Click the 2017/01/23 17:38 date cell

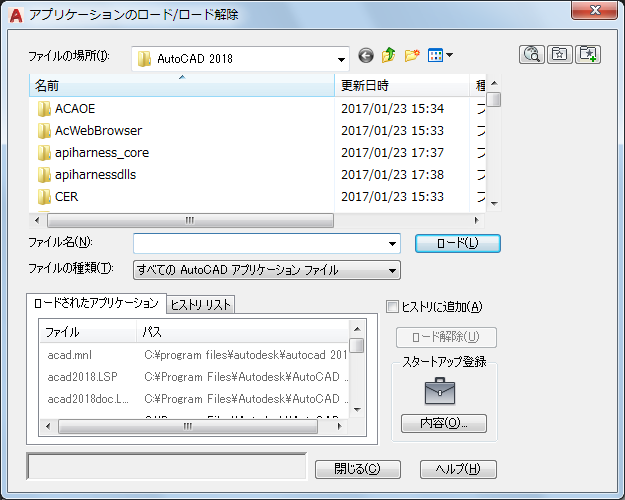(392, 174)
